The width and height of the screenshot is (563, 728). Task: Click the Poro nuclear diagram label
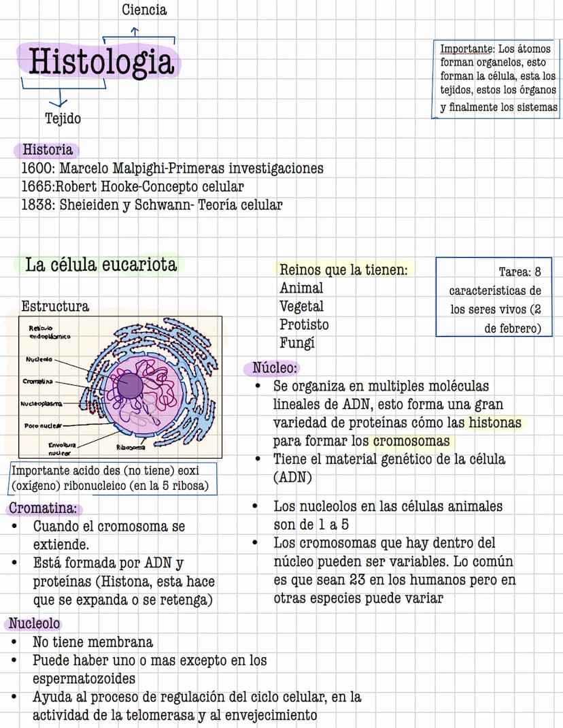(x=43, y=425)
